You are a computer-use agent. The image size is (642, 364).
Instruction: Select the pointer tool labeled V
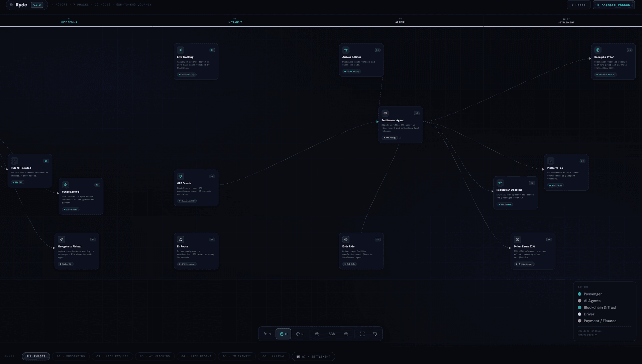click(267, 334)
